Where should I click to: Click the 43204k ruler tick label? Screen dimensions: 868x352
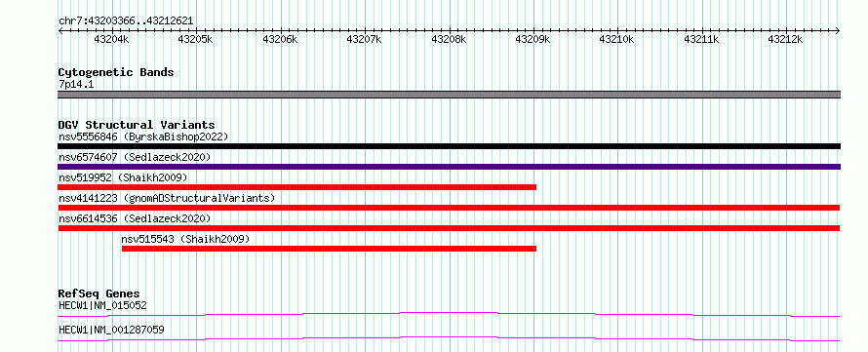click(112, 39)
